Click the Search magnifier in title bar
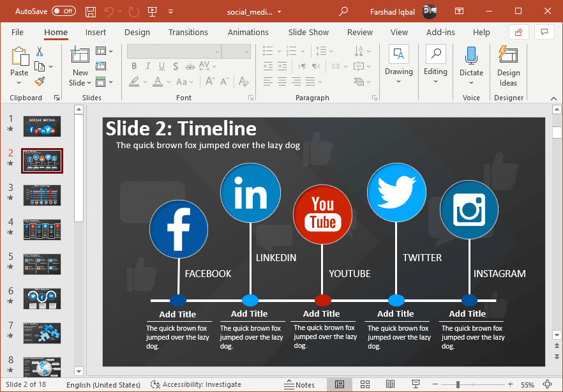The height and width of the screenshot is (392, 563). click(x=343, y=11)
